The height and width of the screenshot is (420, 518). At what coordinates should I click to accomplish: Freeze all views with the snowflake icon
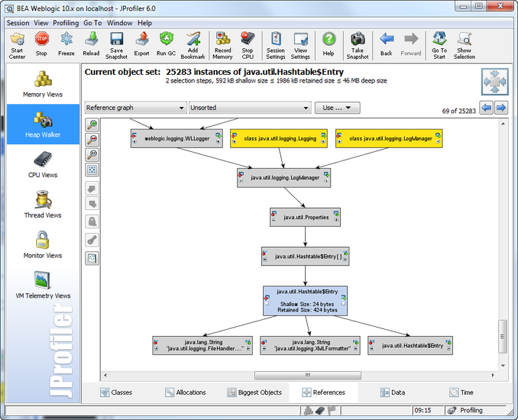[x=66, y=44]
